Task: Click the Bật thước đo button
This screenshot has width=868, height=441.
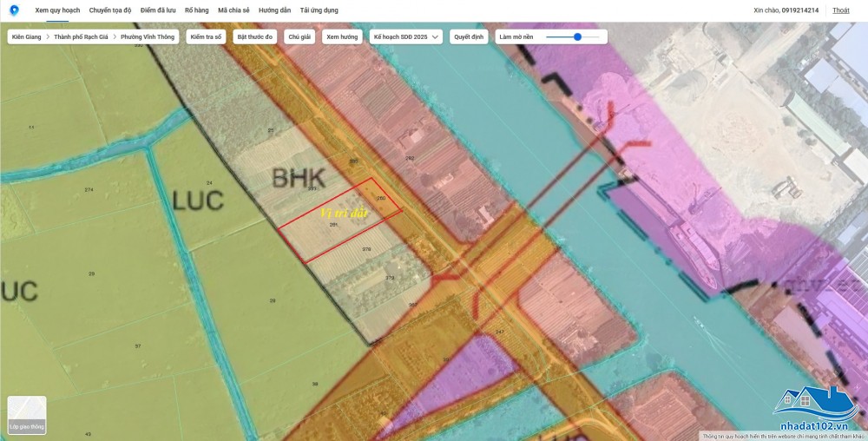Action: point(255,37)
